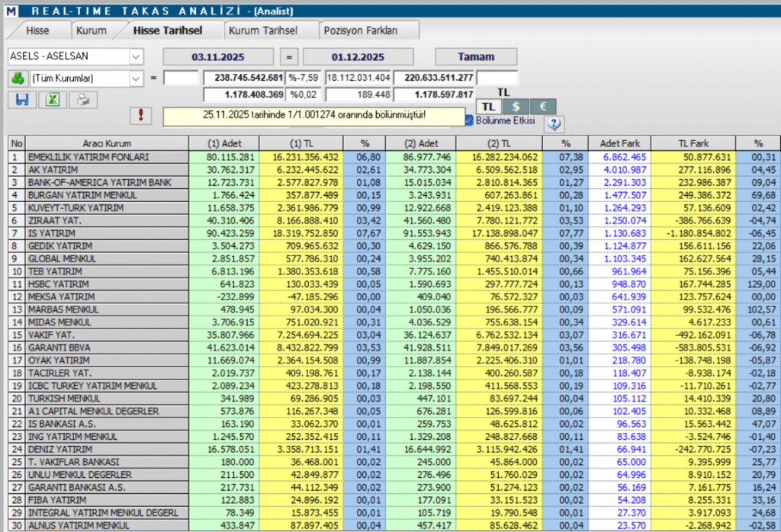Click the save icon below the Kurumlar dropdown
Screen dimensions: 781x532
pos(22,100)
